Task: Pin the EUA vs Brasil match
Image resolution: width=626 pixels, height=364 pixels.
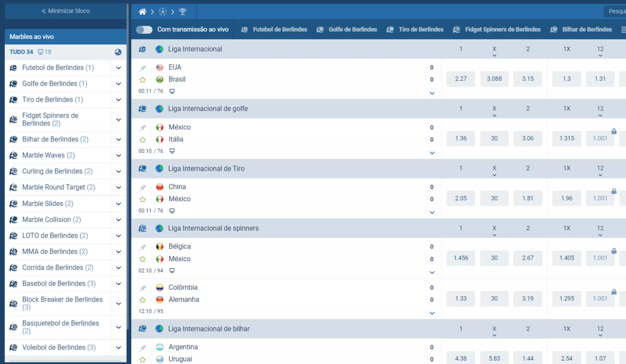Action: tap(143, 68)
